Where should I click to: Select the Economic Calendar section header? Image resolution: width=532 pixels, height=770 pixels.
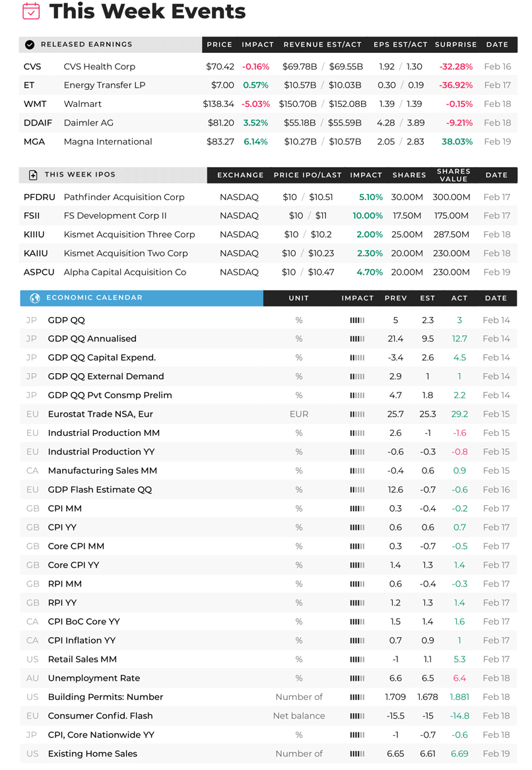[141, 298]
